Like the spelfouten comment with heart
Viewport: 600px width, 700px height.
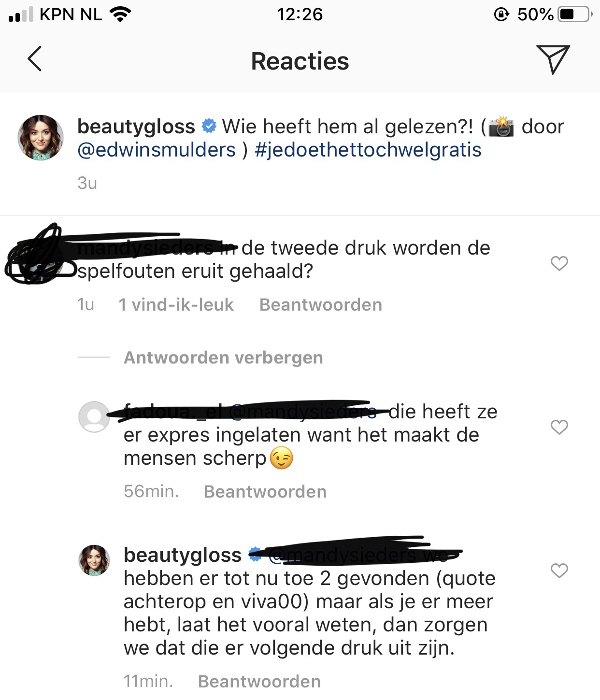(x=559, y=263)
